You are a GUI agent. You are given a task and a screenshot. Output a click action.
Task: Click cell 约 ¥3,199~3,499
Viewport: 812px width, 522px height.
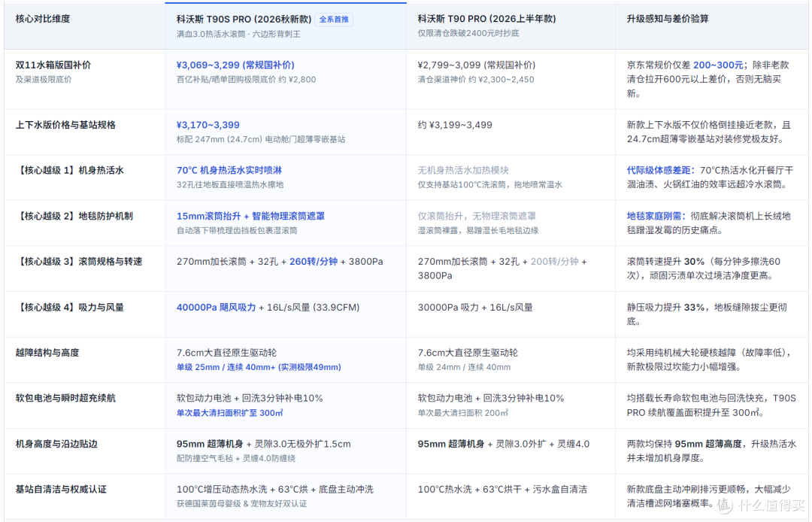(x=455, y=126)
